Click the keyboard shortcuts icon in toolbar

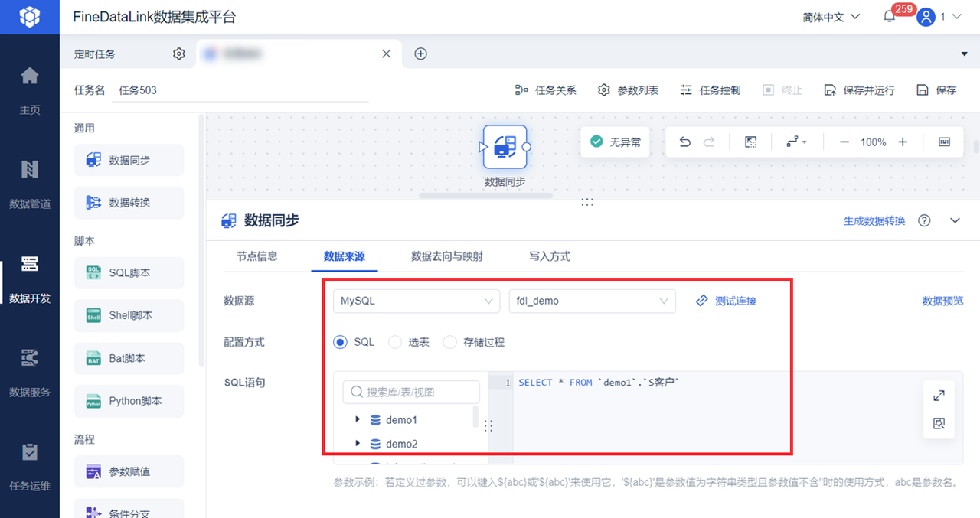point(944,142)
